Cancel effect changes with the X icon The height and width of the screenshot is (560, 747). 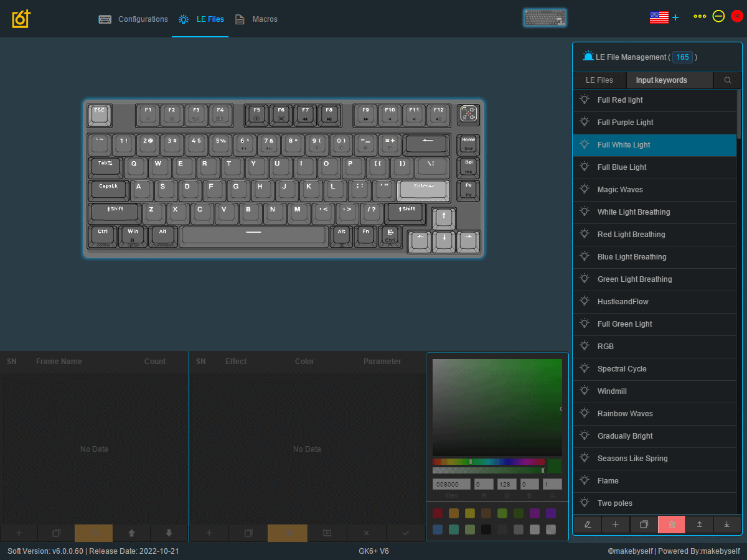coord(366,533)
